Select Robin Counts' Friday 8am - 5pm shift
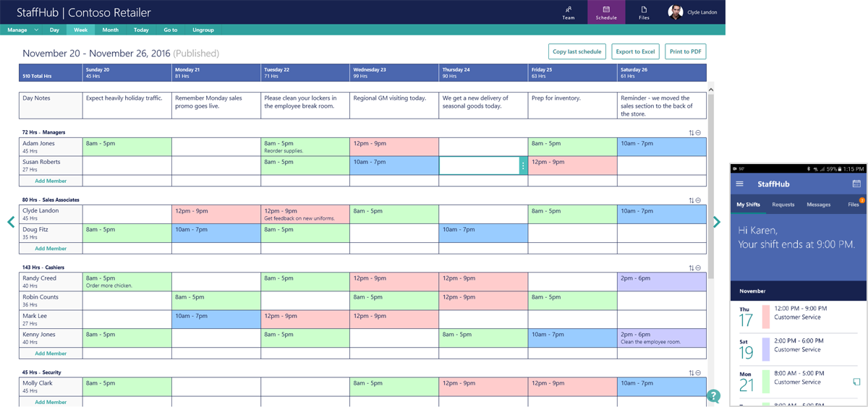The height and width of the screenshot is (407, 868). tap(572, 300)
